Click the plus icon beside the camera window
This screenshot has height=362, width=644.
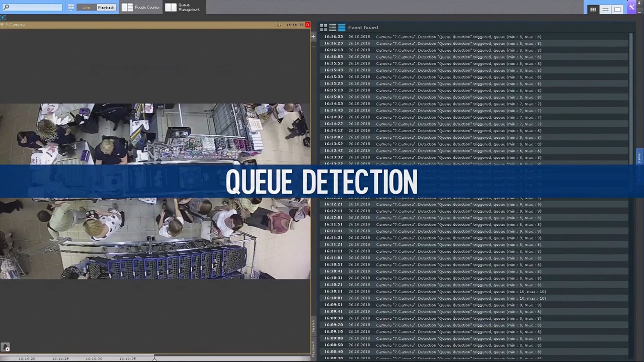point(313,36)
